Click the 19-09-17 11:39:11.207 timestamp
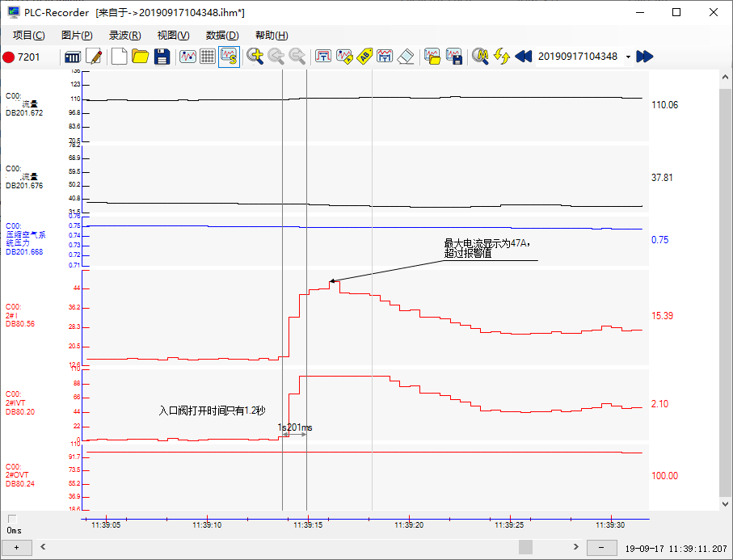Viewport: 733px width, 560px height. [x=676, y=549]
